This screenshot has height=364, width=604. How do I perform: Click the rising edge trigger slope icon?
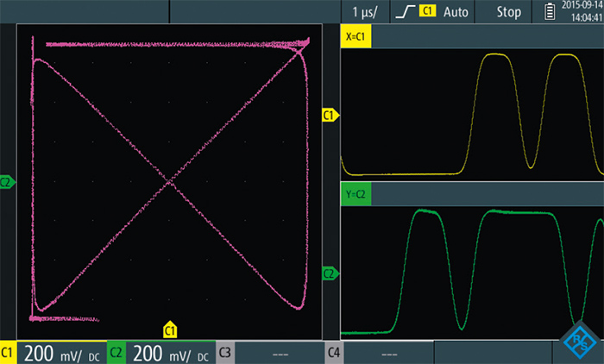tap(404, 11)
